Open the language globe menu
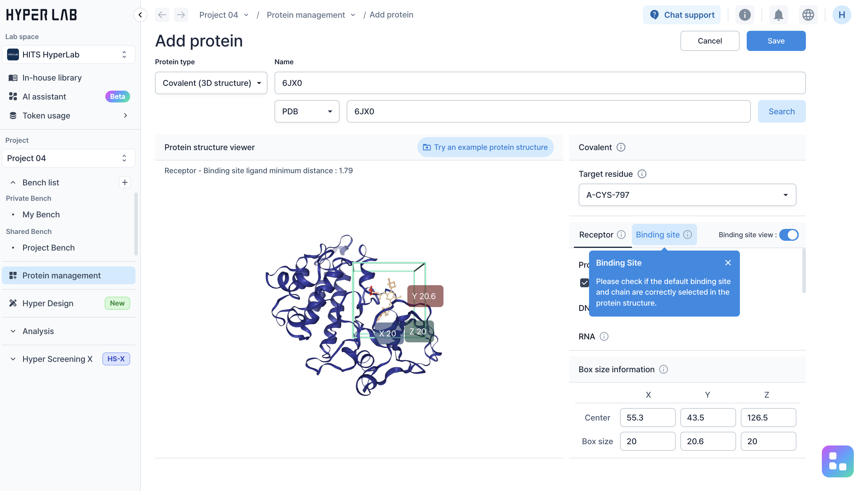 (x=808, y=15)
